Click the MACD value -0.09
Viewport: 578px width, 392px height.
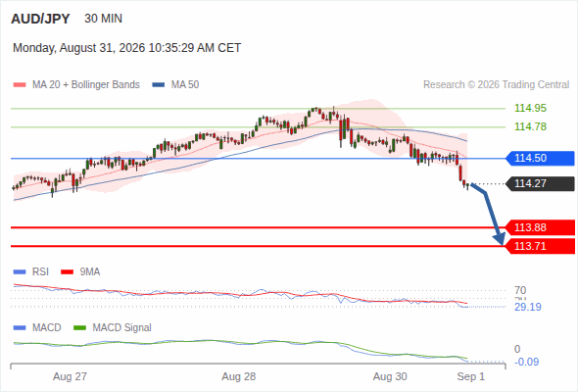tap(526, 362)
